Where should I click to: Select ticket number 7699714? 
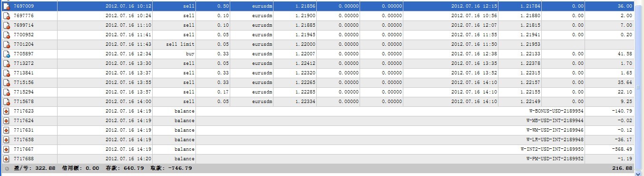(24, 25)
